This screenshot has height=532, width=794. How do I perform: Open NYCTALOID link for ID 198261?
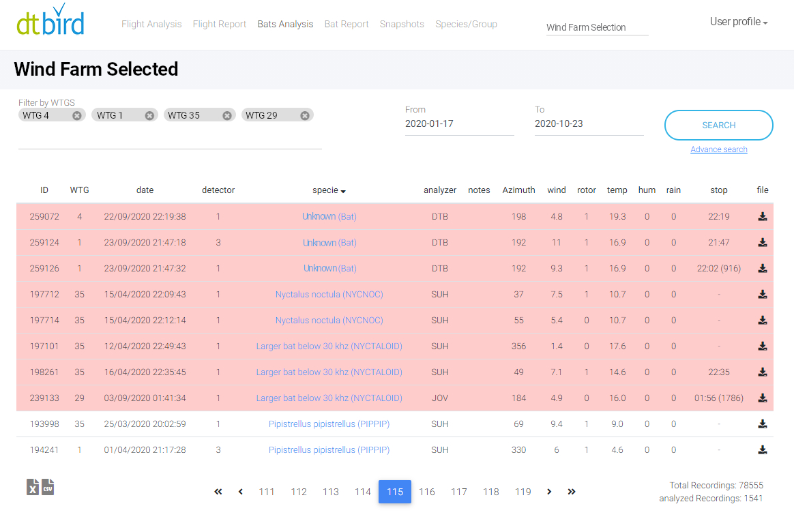click(x=329, y=372)
